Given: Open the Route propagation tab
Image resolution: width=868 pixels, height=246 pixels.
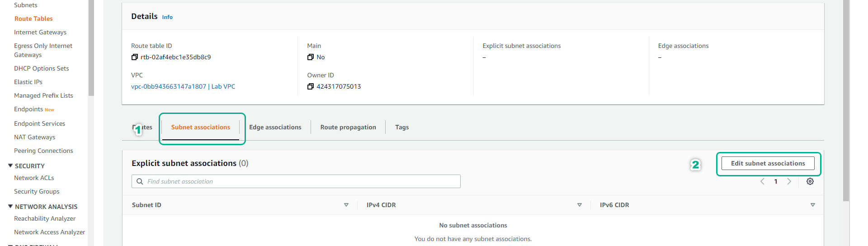Looking at the screenshot, I should point(348,128).
